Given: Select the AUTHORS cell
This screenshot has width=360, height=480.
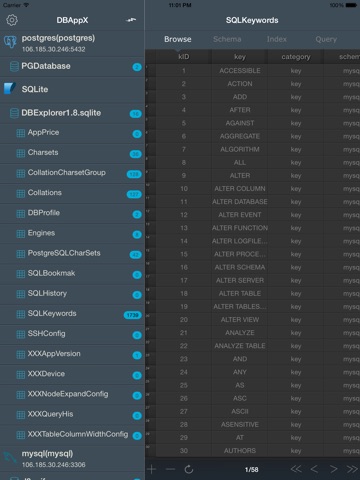Looking at the screenshot, I should pyautogui.click(x=240, y=451).
